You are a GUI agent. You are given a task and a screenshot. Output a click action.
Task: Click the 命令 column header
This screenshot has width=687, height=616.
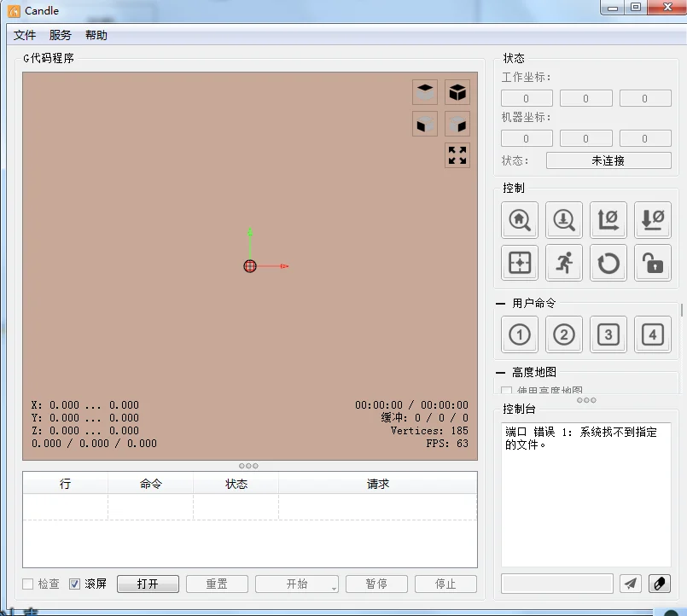(x=151, y=483)
